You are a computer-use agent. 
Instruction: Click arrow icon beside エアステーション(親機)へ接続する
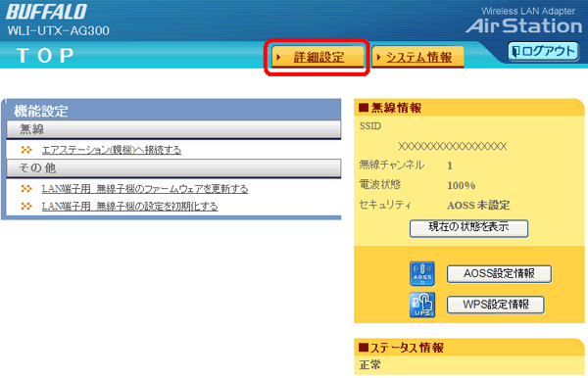pos(26,150)
